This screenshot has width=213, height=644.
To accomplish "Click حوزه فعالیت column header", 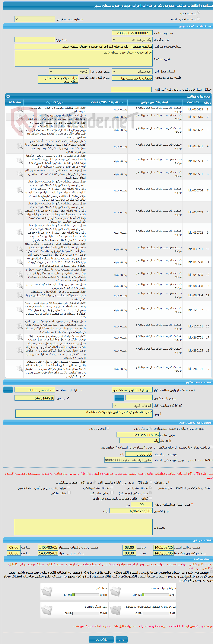I will tap(55, 102).
